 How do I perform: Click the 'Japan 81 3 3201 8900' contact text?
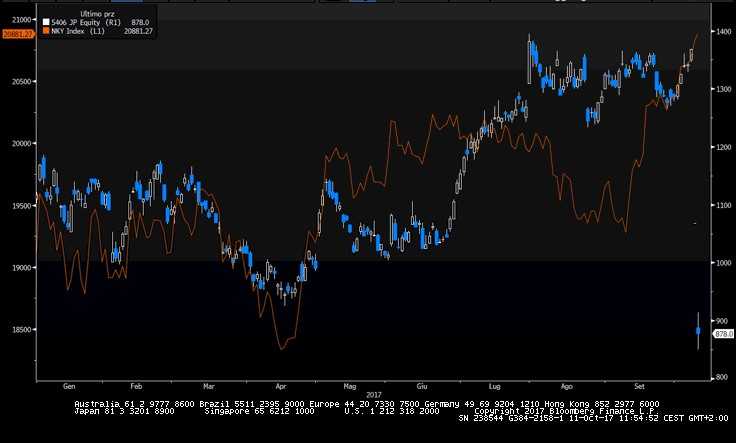pyautogui.click(x=124, y=411)
